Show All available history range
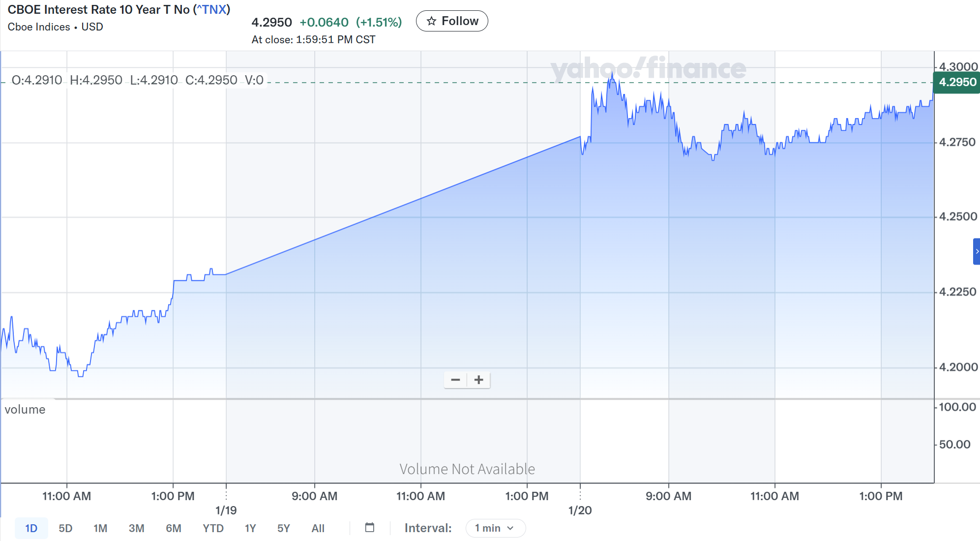The image size is (980, 541). (x=318, y=528)
